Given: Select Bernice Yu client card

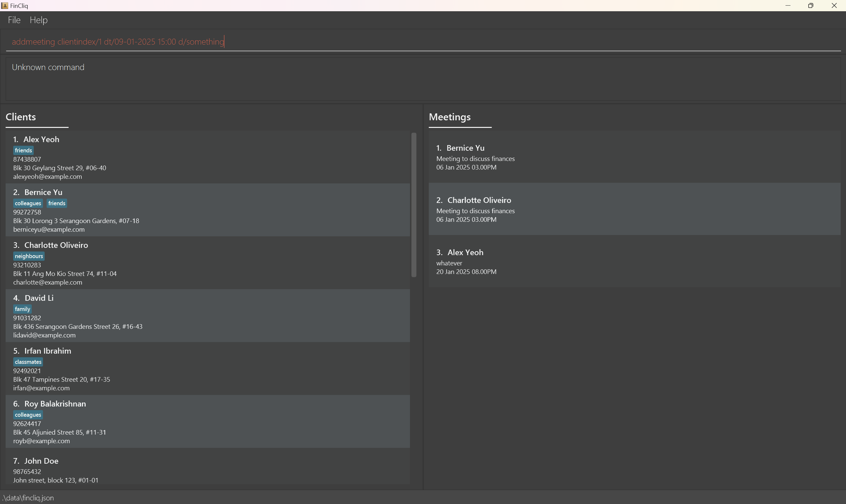Looking at the screenshot, I should tap(208, 210).
